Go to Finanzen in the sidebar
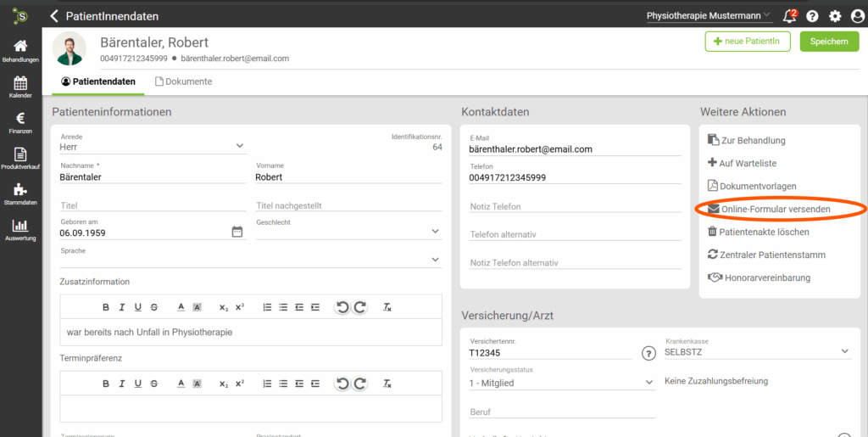The image size is (868, 437). pos(20,123)
